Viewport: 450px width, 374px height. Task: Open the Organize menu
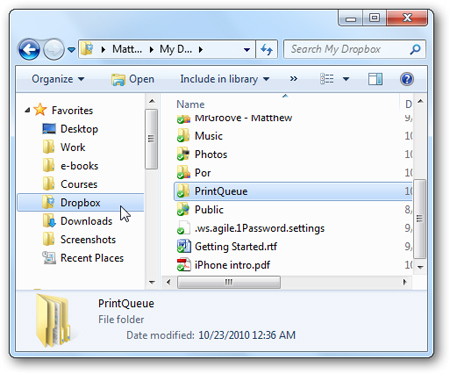point(58,79)
